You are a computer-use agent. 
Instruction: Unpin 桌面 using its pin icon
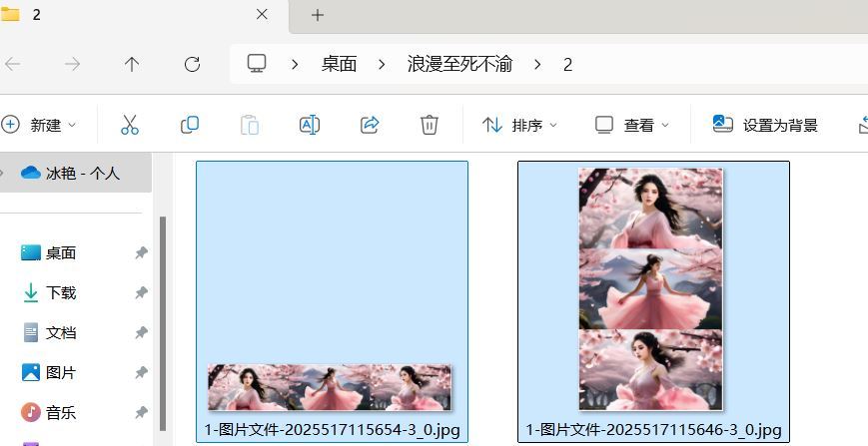point(142,253)
